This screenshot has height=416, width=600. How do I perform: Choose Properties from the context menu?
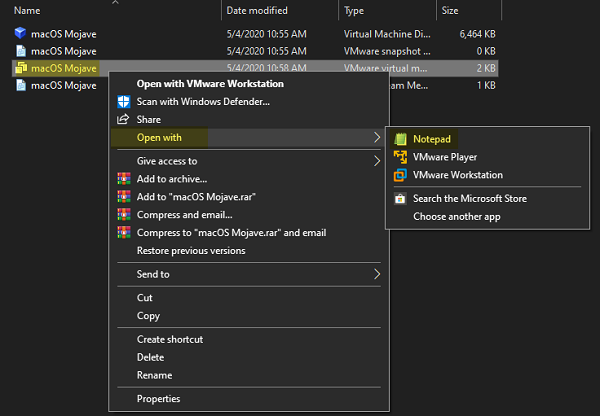(159, 399)
